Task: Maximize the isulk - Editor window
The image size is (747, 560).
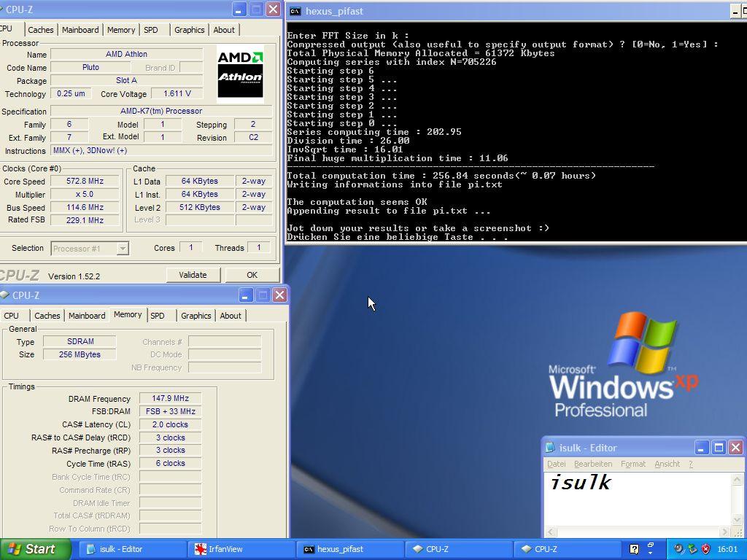Action: 719,448
